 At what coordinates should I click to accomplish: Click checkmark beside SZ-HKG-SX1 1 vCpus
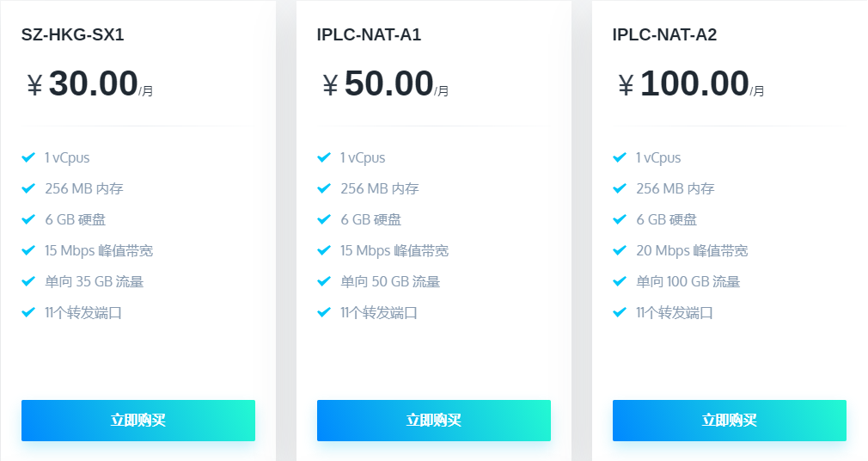(28, 157)
